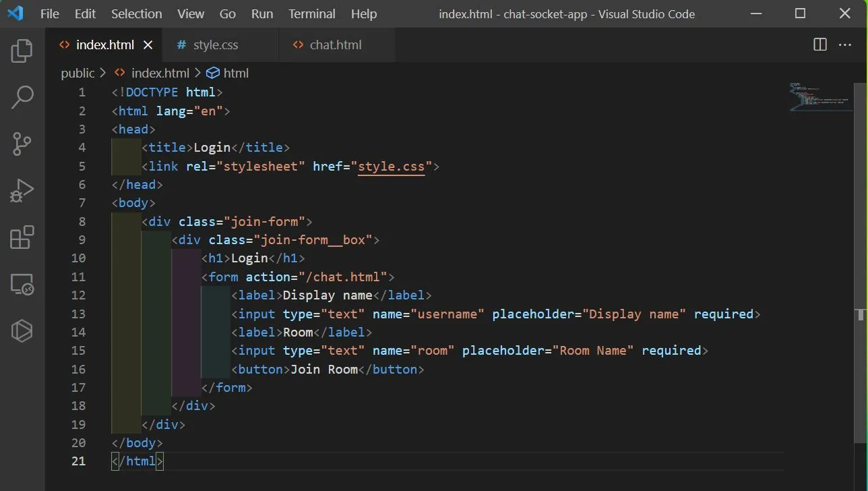Minimize the VS Code window
868x491 pixels.
[755, 13]
